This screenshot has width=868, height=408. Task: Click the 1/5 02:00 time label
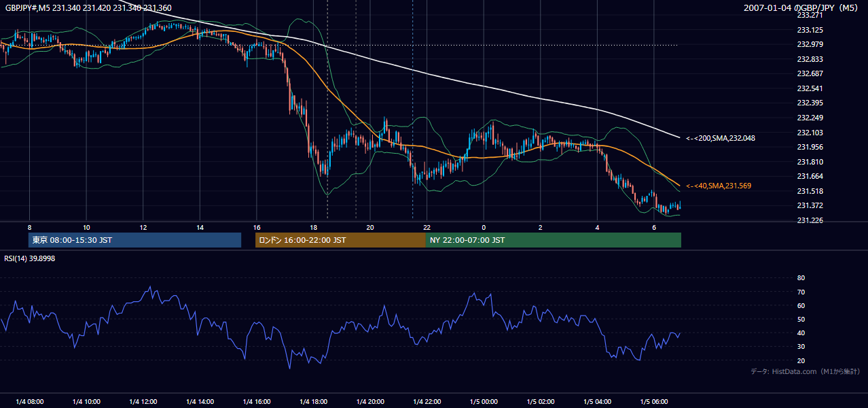pos(540,402)
